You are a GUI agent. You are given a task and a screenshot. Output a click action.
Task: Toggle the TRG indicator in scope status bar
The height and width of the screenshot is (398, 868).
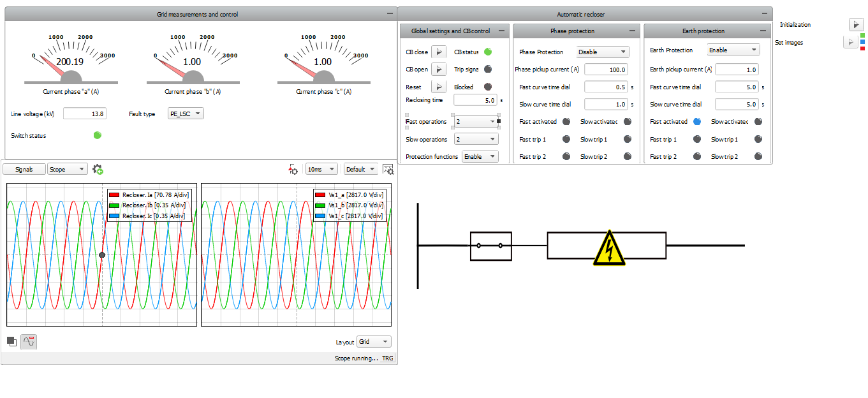point(388,358)
